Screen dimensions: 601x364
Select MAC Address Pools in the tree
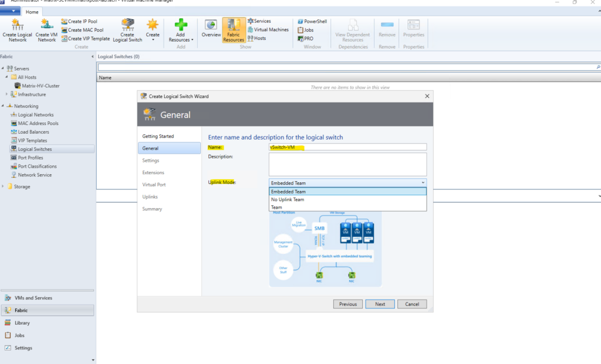(35, 123)
